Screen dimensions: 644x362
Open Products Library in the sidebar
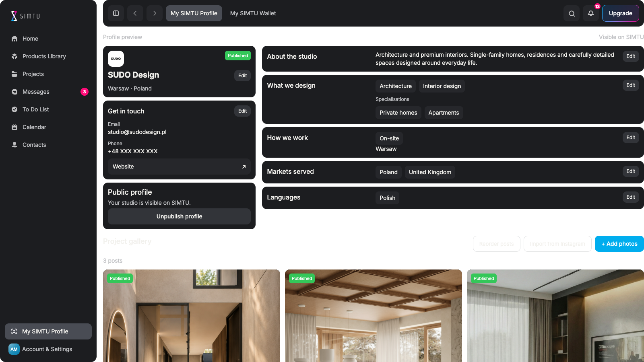(x=48, y=56)
